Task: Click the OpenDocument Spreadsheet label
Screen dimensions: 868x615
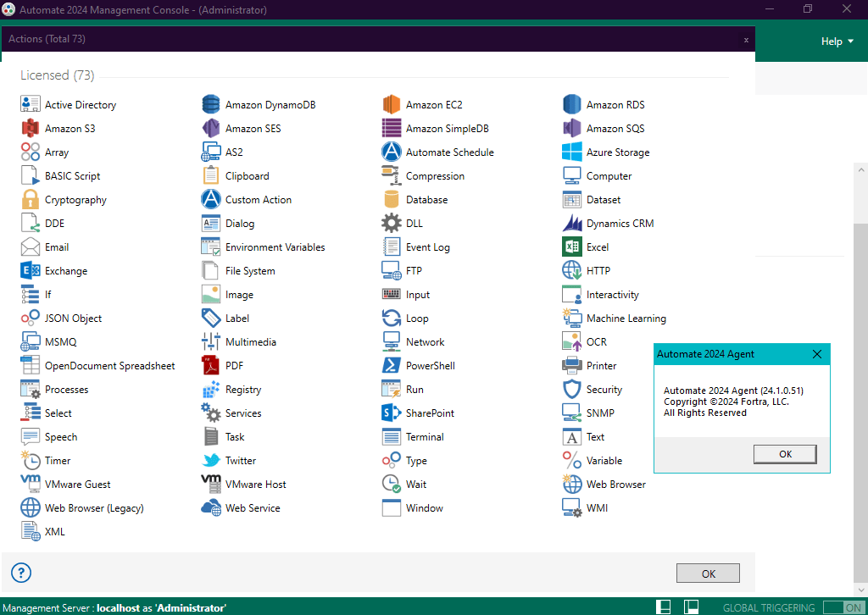Action: (x=109, y=366)
